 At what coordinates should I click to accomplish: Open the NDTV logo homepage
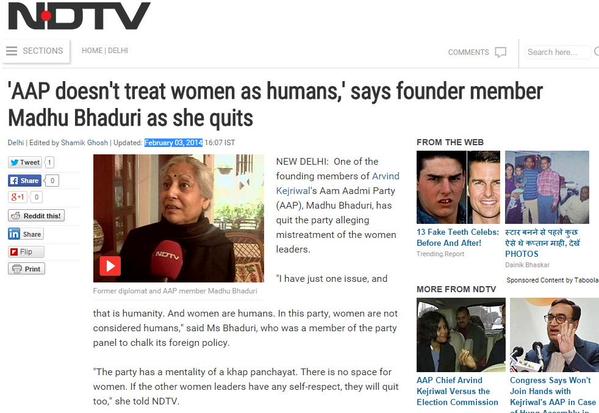point(79,16)
